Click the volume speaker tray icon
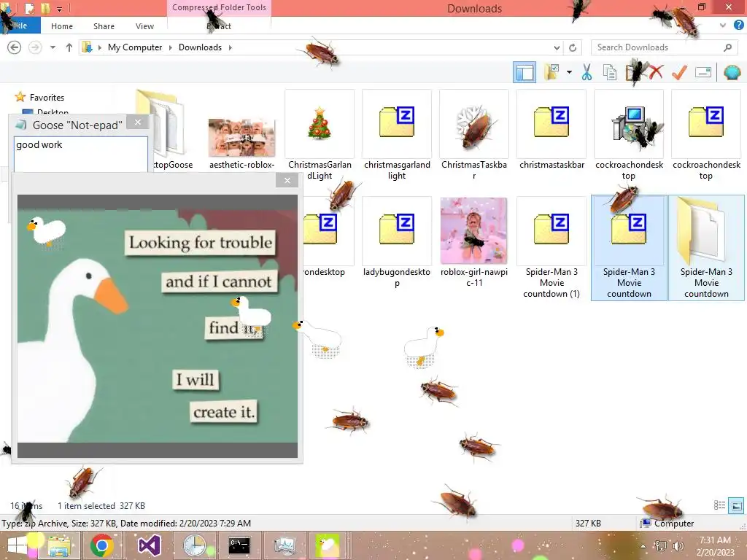Image resolution: width=747 pixels, height=560 pixels. click(678, 546)
